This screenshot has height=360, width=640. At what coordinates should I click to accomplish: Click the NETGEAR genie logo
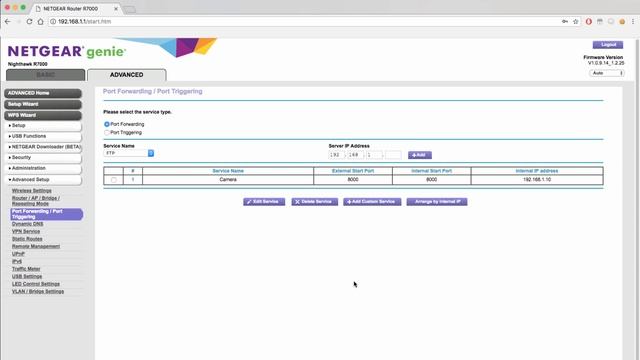67,51
